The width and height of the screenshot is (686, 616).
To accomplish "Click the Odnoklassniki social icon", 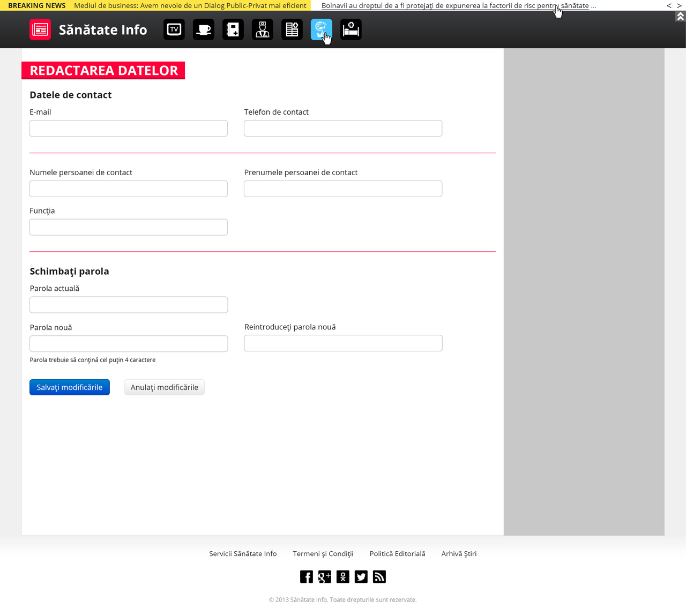I will (343, 577).
